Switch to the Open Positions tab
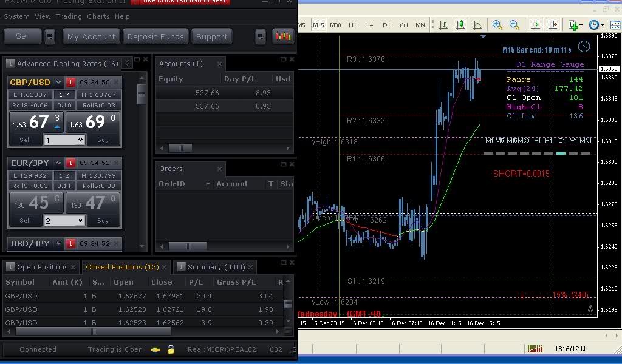622x364 pixels. coord(42,267)
